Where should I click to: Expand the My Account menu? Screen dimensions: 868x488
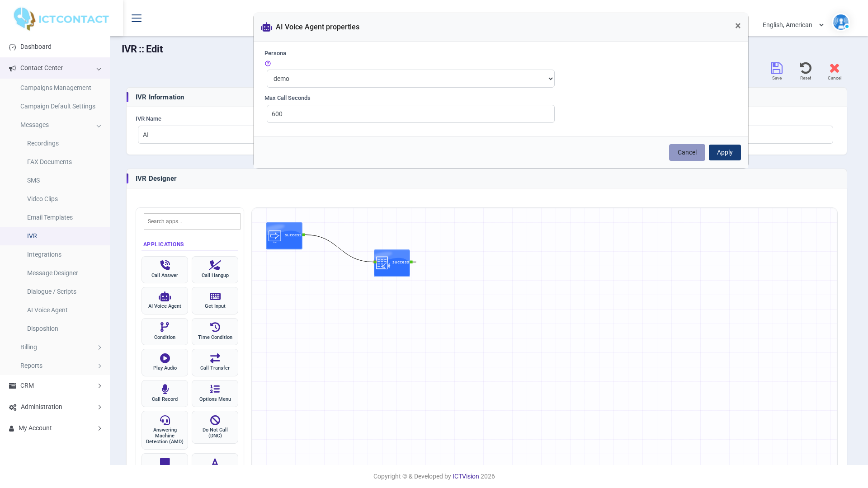point(55,428)
